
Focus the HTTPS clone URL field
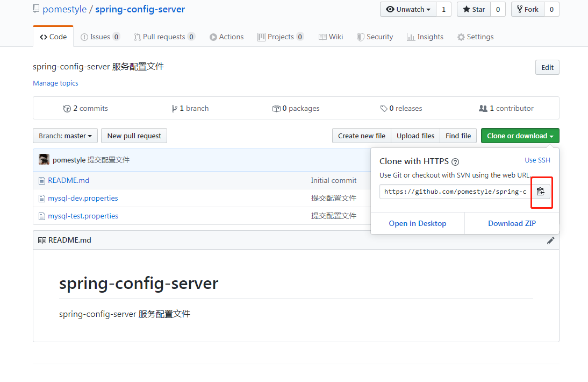(455, 192)
